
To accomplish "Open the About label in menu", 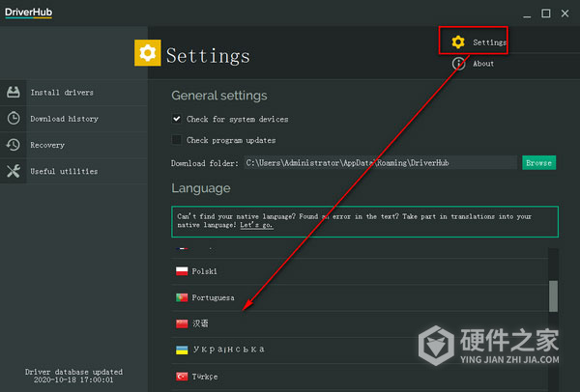I will 483,64.
